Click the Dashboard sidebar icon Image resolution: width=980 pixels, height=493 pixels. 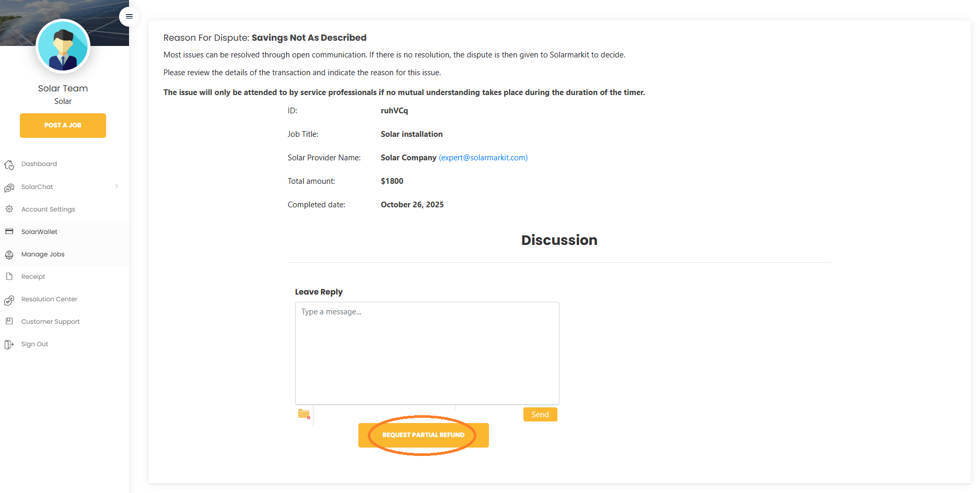tap(9, 165)
